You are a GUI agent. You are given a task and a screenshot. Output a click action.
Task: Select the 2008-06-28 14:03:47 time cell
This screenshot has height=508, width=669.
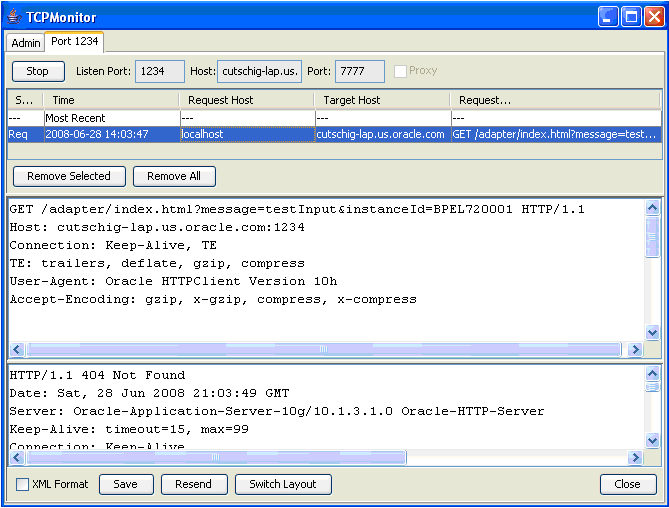coord(112,134)
